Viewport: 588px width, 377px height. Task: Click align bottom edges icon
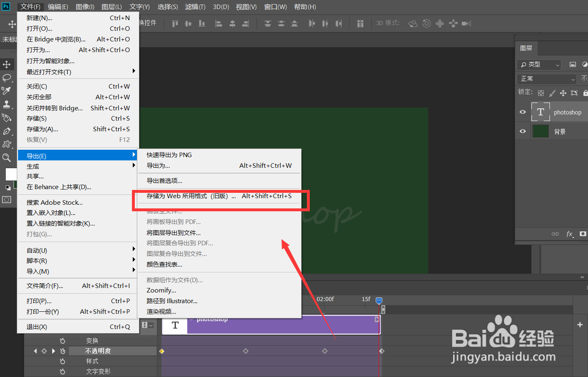202,23
